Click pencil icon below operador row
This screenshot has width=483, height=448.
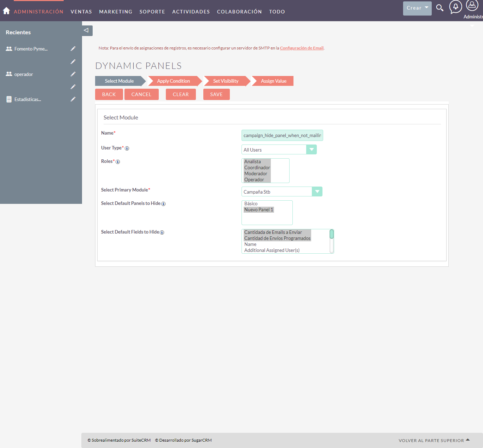(73, 87)
